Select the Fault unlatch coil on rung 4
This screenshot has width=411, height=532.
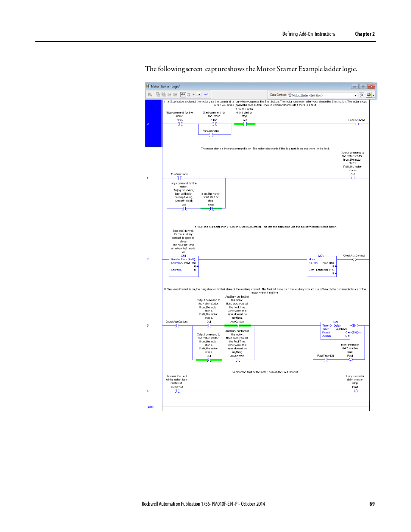tap(355, 391)
